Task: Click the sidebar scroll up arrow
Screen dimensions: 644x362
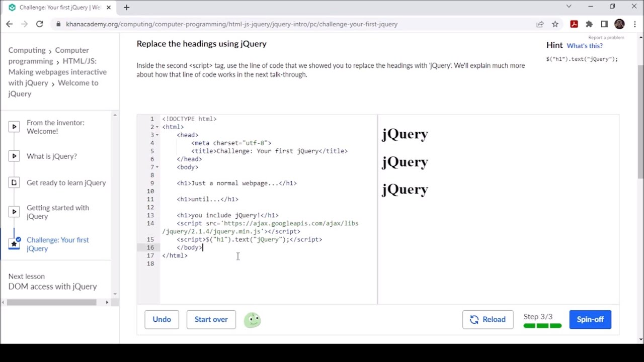Action: click(x=115, y=115)
